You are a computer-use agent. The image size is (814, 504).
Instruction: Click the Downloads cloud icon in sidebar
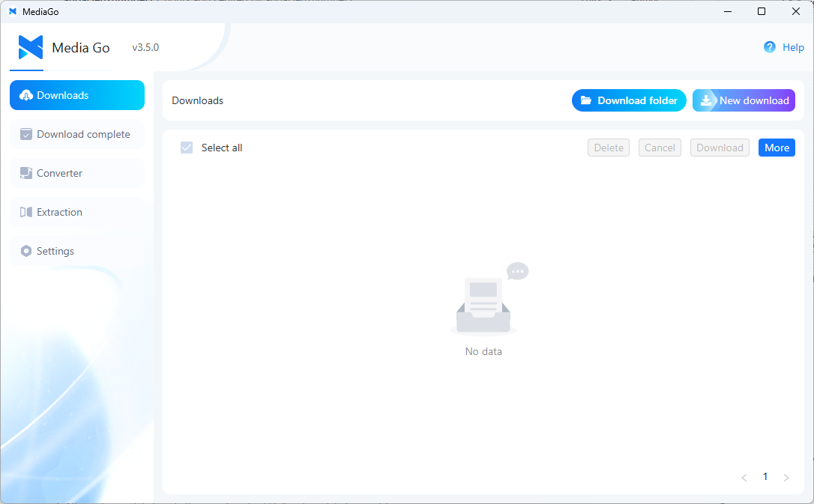pos(26,95)
